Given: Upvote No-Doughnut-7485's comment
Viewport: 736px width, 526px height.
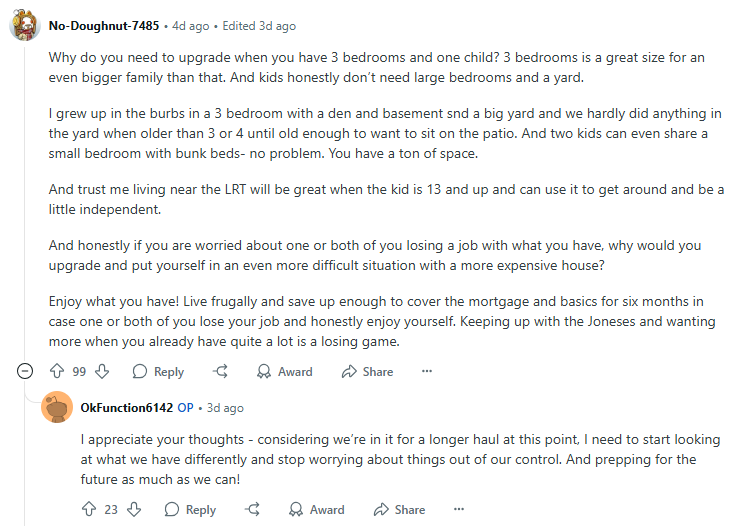Looking at the screenshot, I should [x=57, y=371].
